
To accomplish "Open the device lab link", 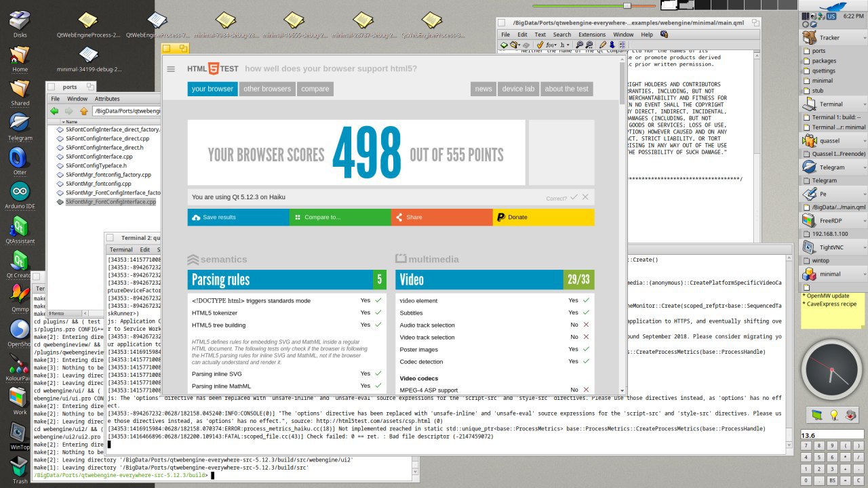I will coord(518,89).
